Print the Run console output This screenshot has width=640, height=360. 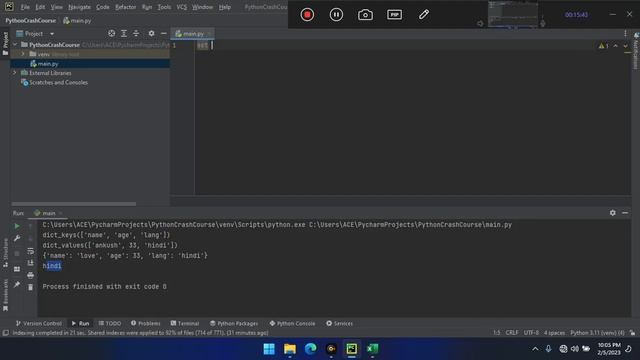(x=31, y=275)
